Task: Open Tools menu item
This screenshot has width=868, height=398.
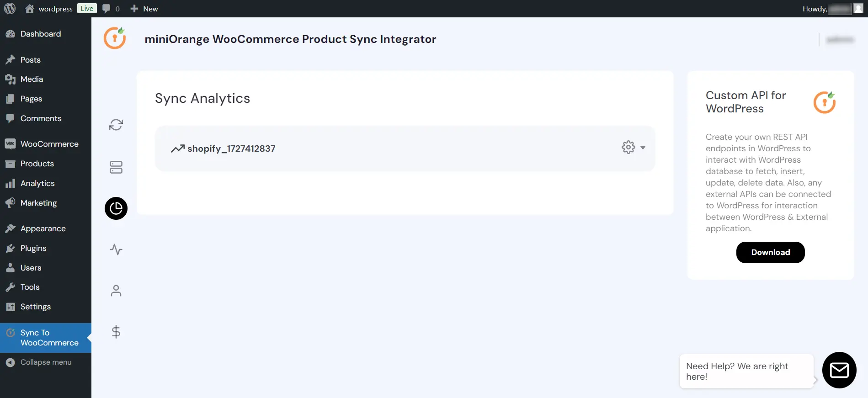Action: click(46, 287)
